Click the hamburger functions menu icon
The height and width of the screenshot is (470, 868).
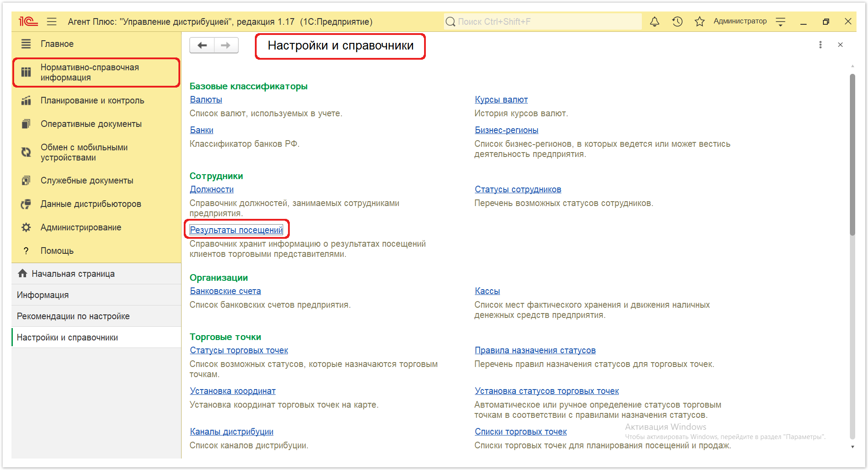click(52, 21)
